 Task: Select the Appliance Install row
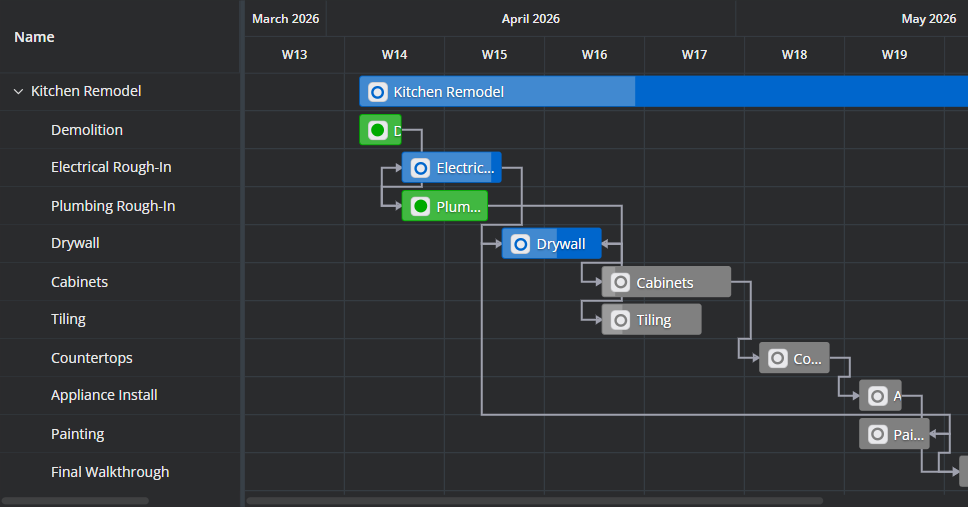[x=120, y=395]
